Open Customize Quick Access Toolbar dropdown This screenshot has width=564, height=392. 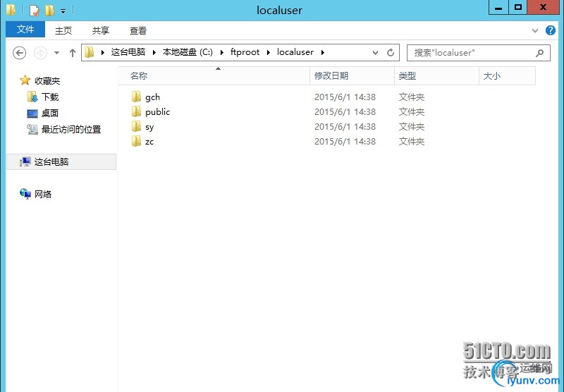coord(63,11)
